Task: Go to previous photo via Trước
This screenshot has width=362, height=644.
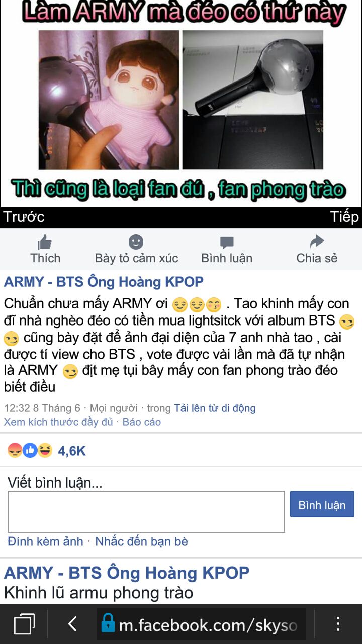Action: [x=24, y=217]
